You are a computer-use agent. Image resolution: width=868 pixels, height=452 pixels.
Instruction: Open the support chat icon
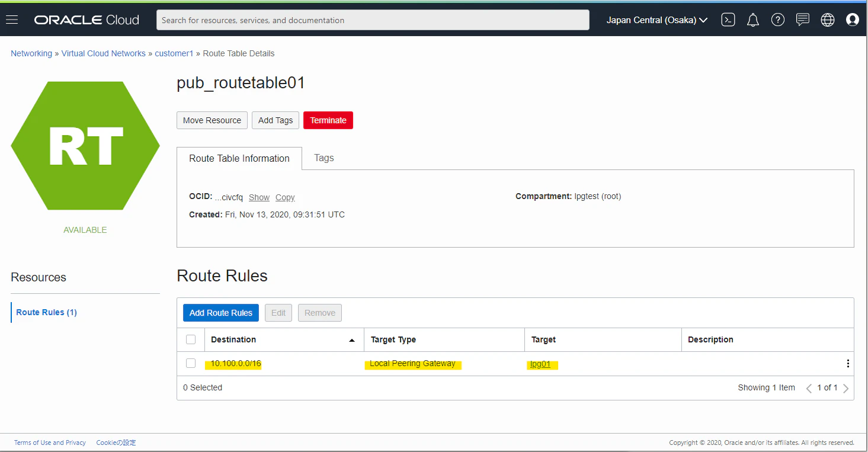(x=803, y=20)
